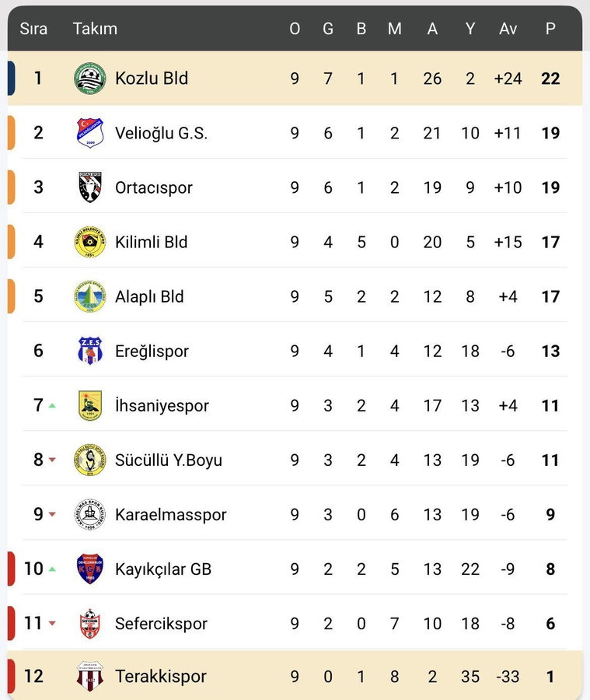Image resolution: width=590 pixels, height=700 pixels.
Task: Select Kozlu Bld's 22 points value
Action: (550, 79)
